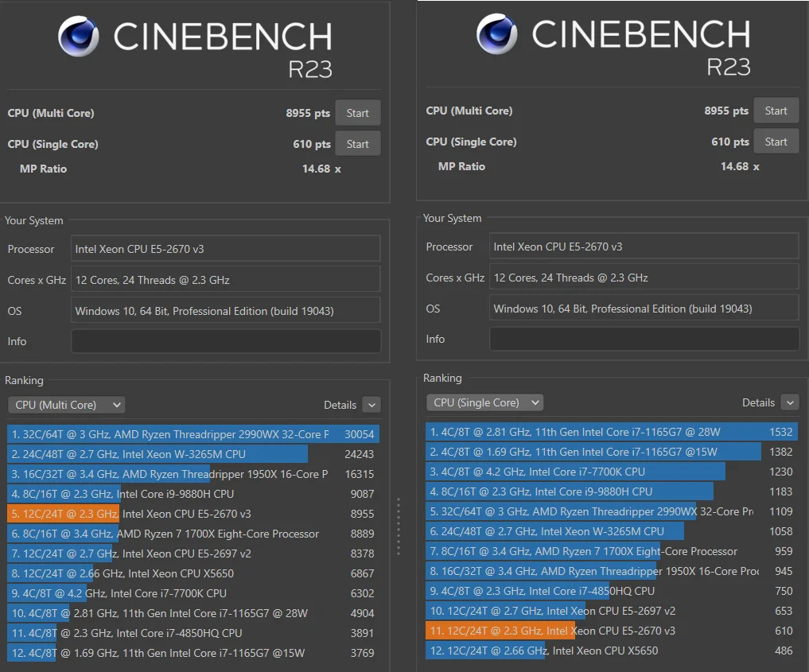Viewport: 809px width, 672px height.
Task: Select Xeon E5-2697 v2 row scoring 8378
Action: [193, 554]
